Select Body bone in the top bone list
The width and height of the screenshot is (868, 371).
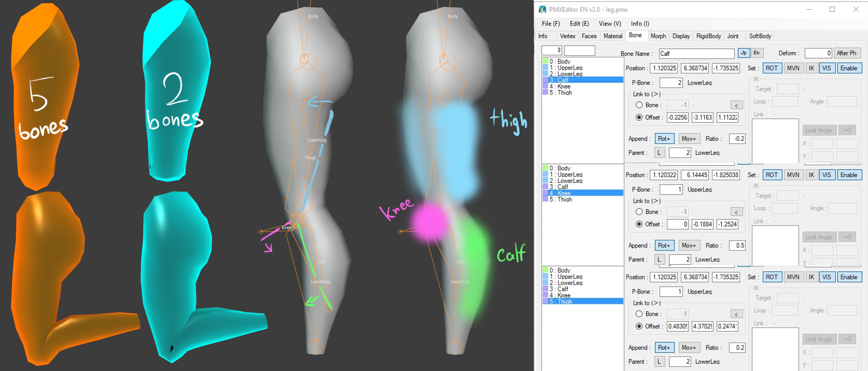[582, 61]
